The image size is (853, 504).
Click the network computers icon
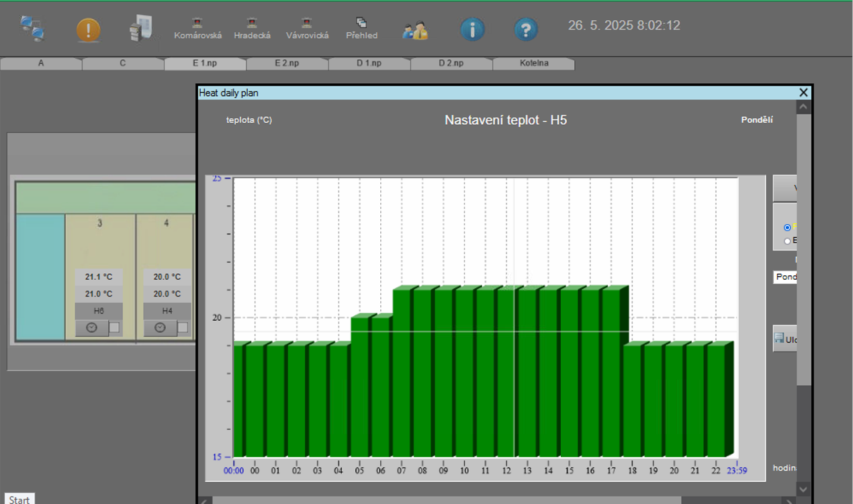[x=32, y=29]
